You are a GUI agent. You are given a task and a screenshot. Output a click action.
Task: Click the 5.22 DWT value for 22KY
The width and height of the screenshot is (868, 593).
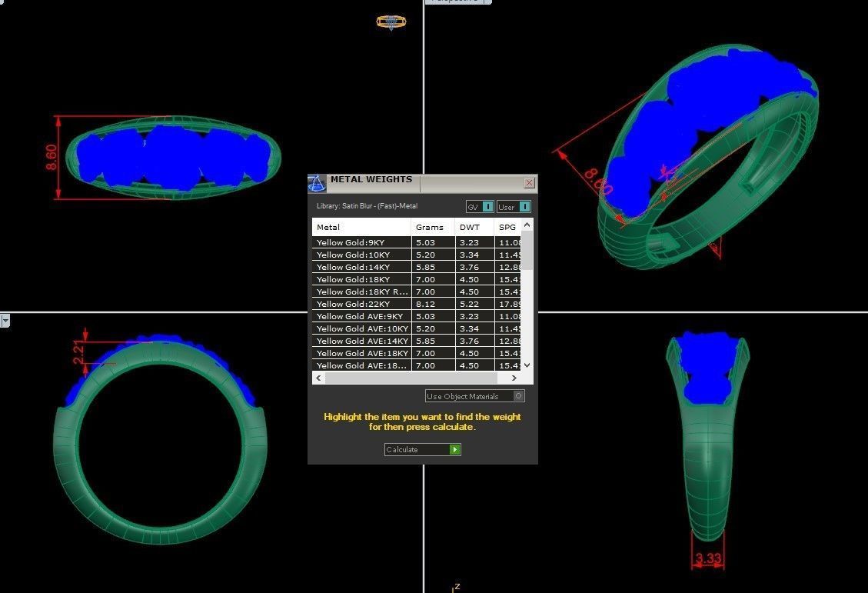[474, 303]
